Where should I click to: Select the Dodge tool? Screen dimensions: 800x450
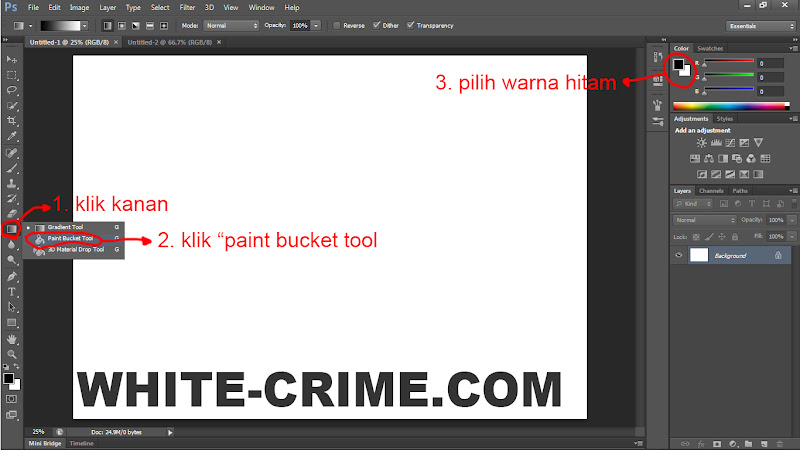[12, 260]
